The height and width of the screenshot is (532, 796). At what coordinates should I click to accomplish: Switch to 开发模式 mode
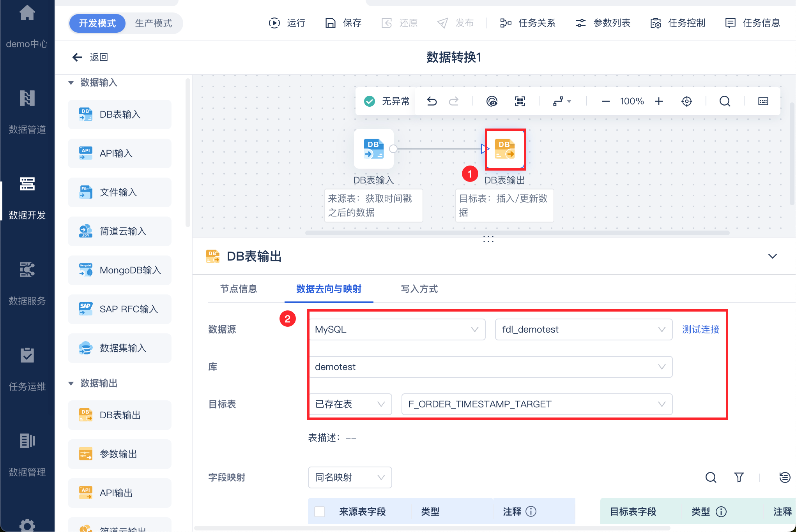click(x=97, y=23)
